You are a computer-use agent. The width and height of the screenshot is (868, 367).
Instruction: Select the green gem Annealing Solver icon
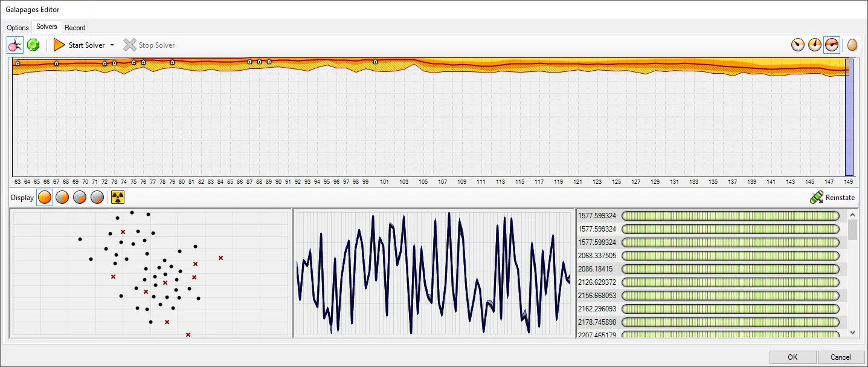(x=33, y=45)
